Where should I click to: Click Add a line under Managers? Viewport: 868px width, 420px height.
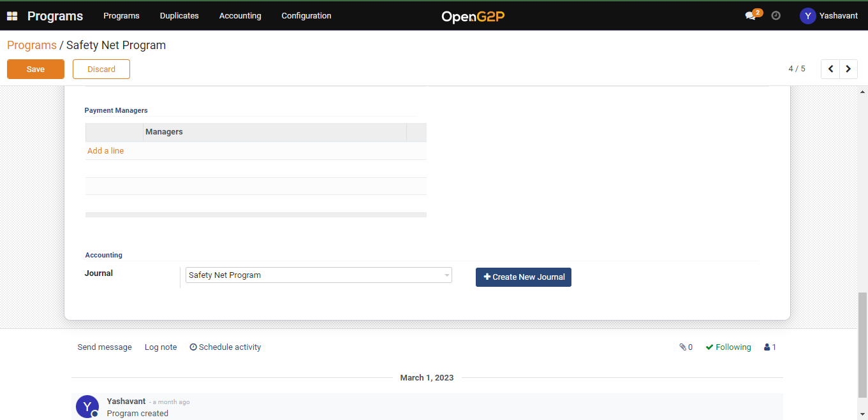pyautogui.click(x=106, y=151)
